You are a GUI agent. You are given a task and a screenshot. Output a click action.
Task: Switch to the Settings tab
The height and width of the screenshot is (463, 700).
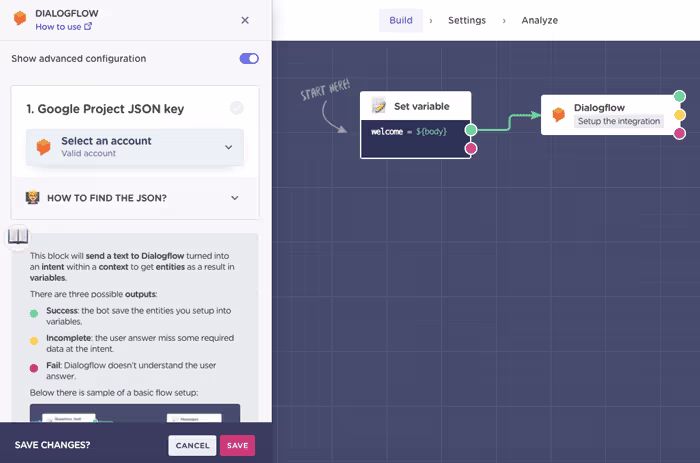467,20
